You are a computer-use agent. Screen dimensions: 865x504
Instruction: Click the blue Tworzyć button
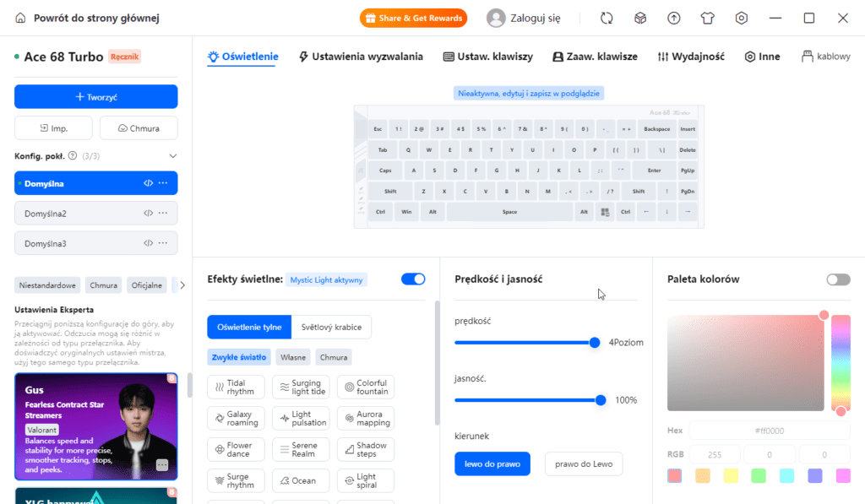coord(96,97)
